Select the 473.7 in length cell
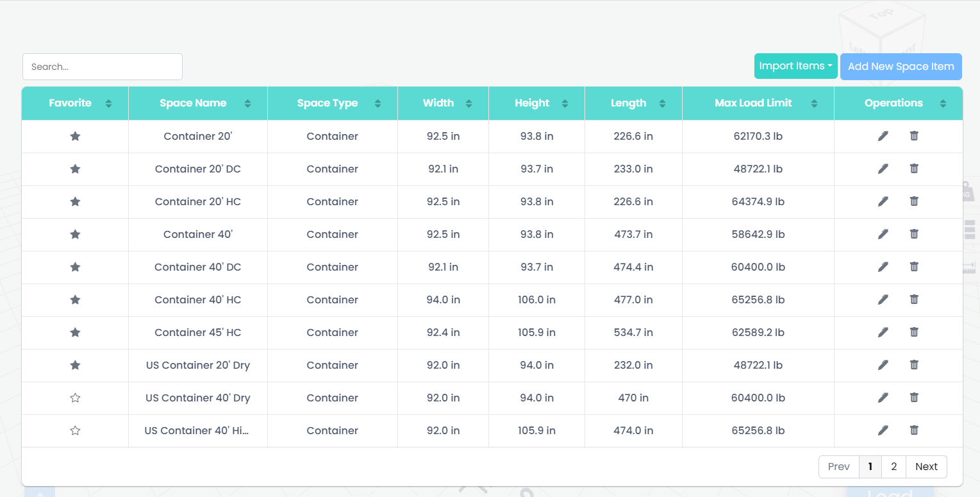This screenshot has height=497, width=980. pos(633,234)
